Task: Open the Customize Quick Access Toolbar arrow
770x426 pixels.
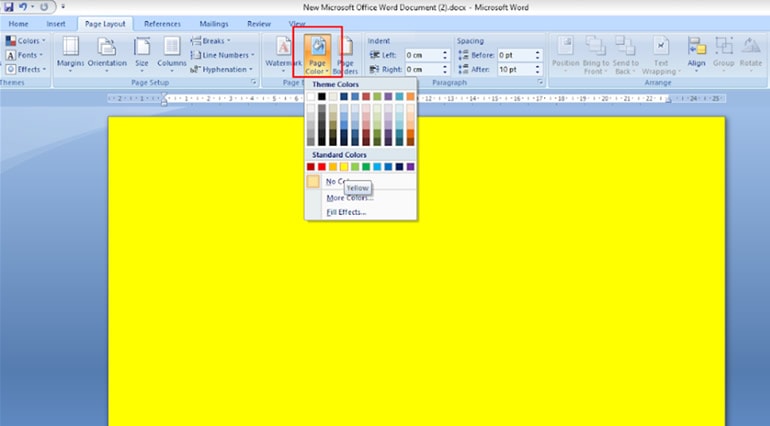Action: [x=63, y=7]
